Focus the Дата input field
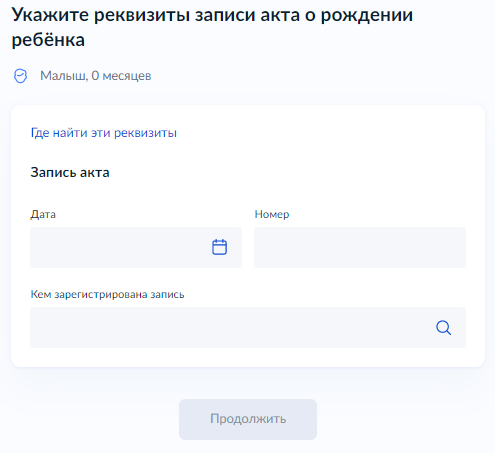The width and height of the screenshot is (495, 453). click(136, 247)
